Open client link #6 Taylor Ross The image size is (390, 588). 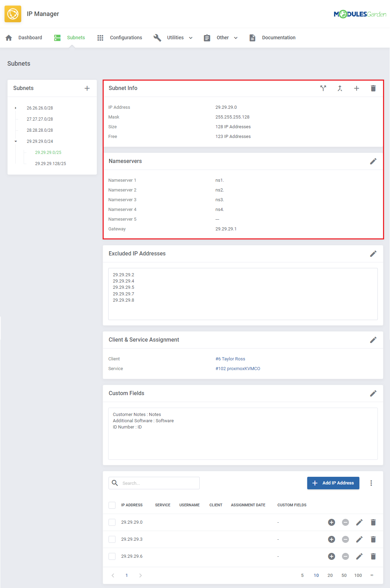click(230, 359)
